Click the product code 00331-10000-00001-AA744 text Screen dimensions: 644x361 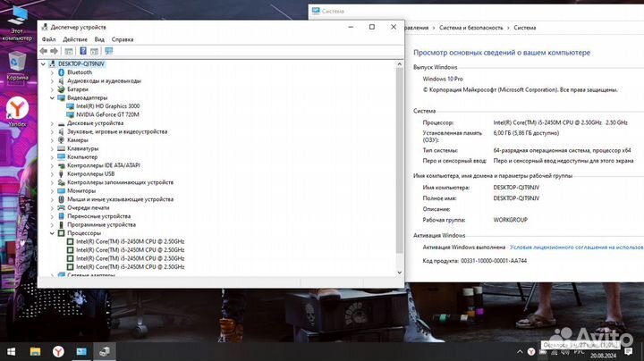(x=494, y=261)
